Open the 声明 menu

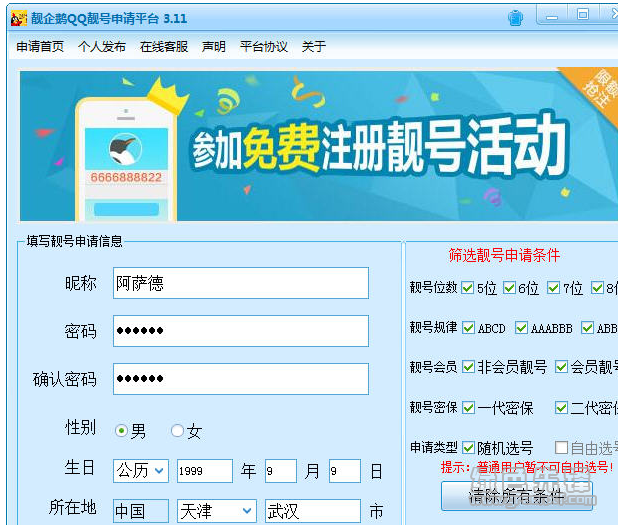coord(214,47)
